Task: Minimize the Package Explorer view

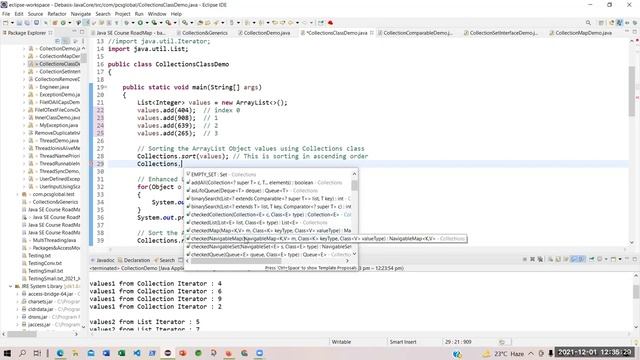Action: [74, 32]
